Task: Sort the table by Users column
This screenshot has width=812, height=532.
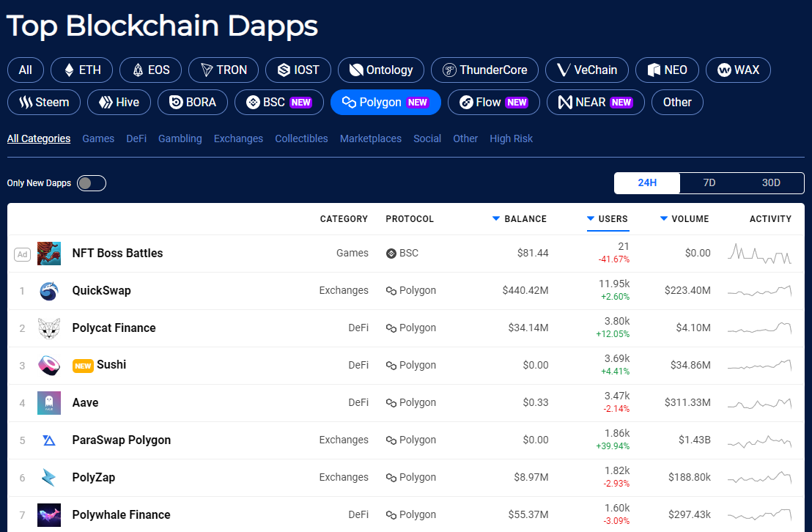Action: pos(608,219)
